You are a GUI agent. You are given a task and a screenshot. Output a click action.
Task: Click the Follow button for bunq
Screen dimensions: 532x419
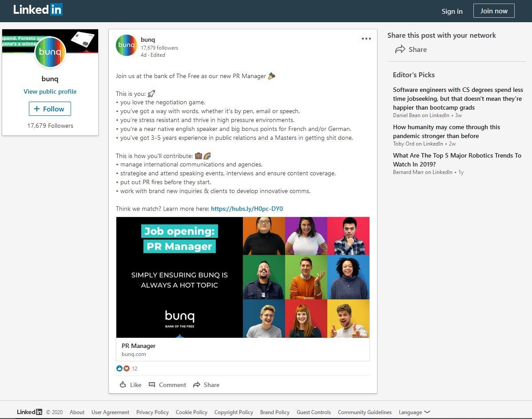pos(50,109)
